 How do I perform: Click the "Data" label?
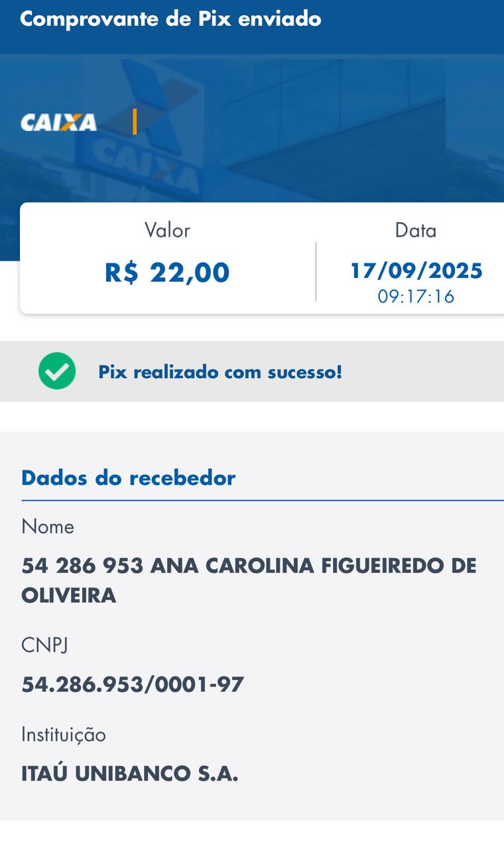coord(416,230)
